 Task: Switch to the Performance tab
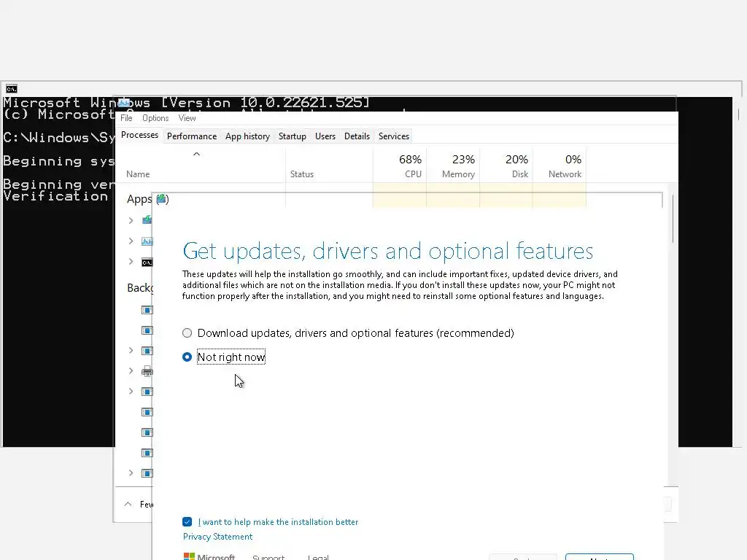point(192,136)
